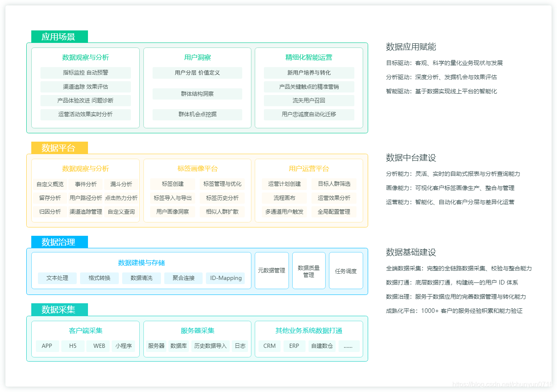Viewport: 557px width, 392px height.
Task: Select the 标签创建 item
Action: coord(172,184)
